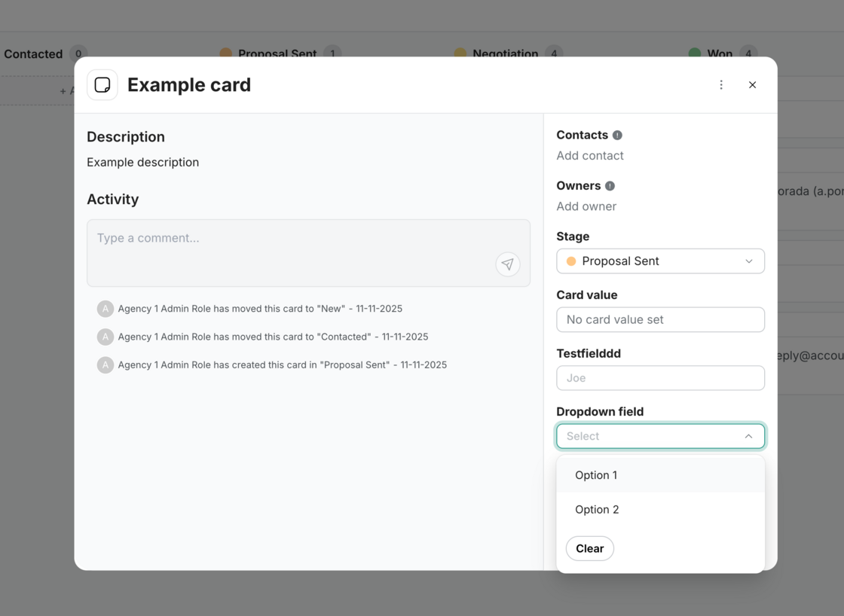Click the Example card title
844x616 pixels.
point(189,85)
